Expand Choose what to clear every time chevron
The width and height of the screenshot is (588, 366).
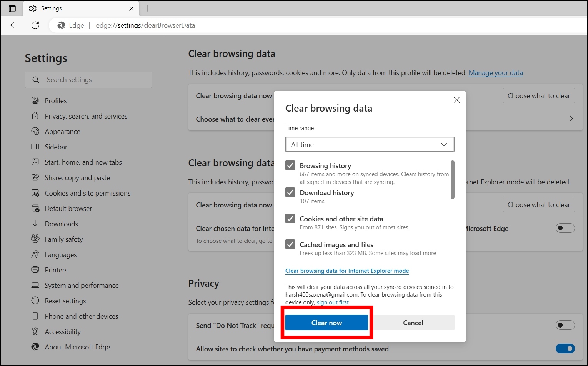tap(571, 119)
